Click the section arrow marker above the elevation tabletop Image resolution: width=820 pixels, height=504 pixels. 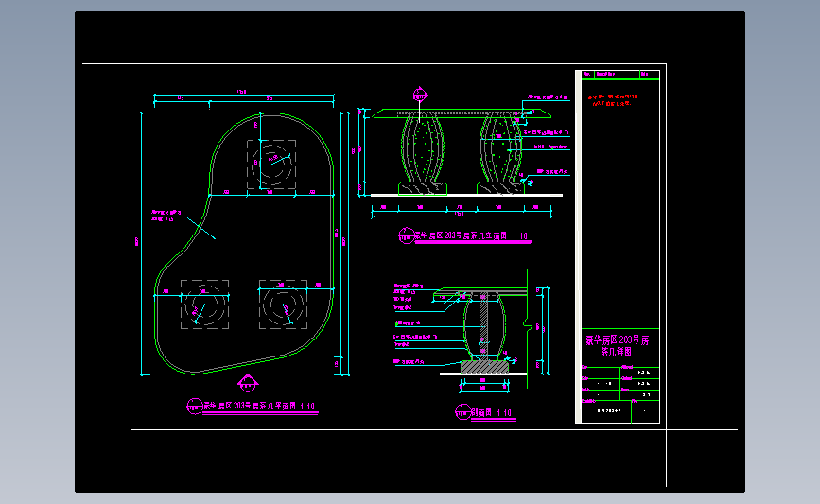tap(420, 95)
